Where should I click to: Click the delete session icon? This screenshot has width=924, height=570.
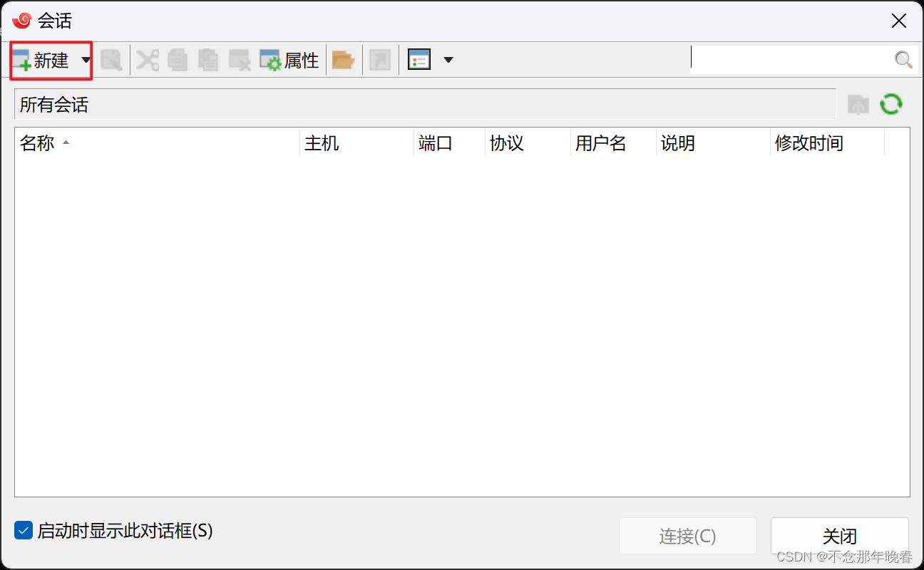click(x=239, y=61)
